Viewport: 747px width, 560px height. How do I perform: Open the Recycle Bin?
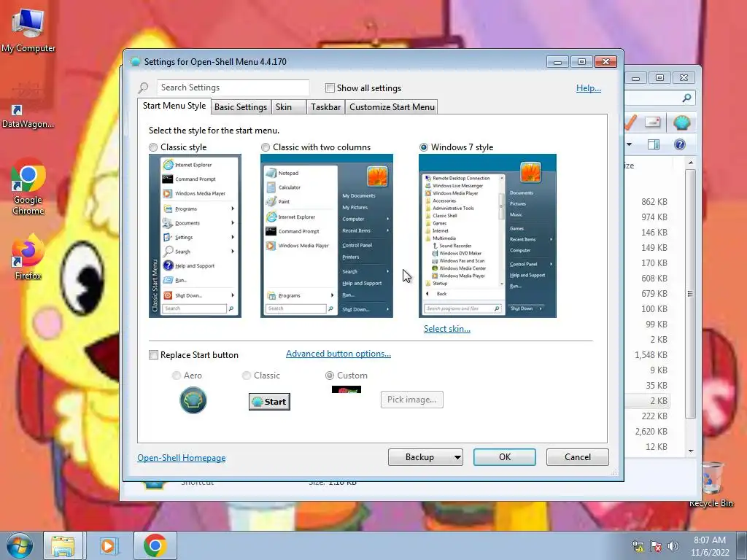tap(711, 484)
